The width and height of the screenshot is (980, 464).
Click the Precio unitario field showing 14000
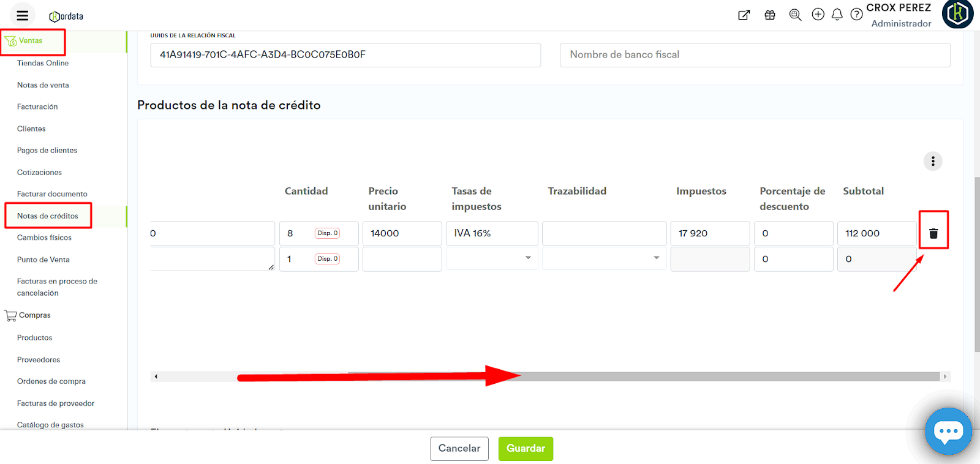402,234
